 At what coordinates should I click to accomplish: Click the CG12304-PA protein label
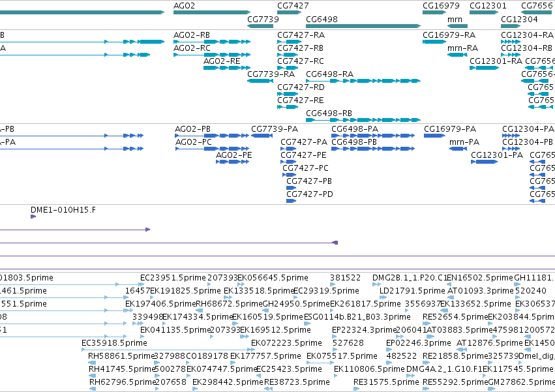pos(528,129)
